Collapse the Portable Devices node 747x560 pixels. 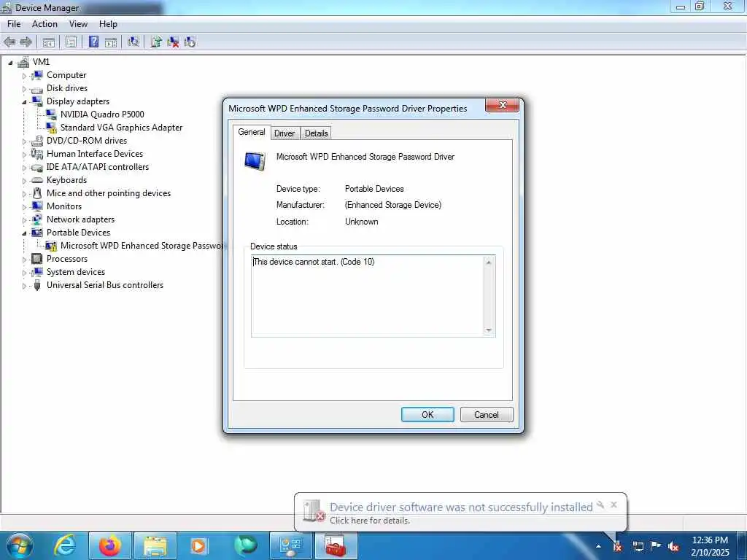tap(24, 233)
